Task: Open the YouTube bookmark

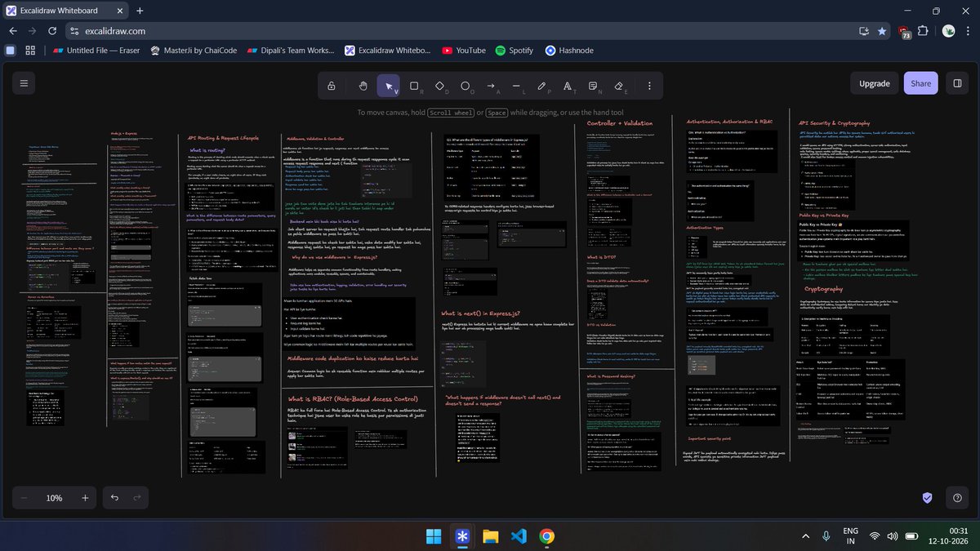Action: (x=464, y=50)
